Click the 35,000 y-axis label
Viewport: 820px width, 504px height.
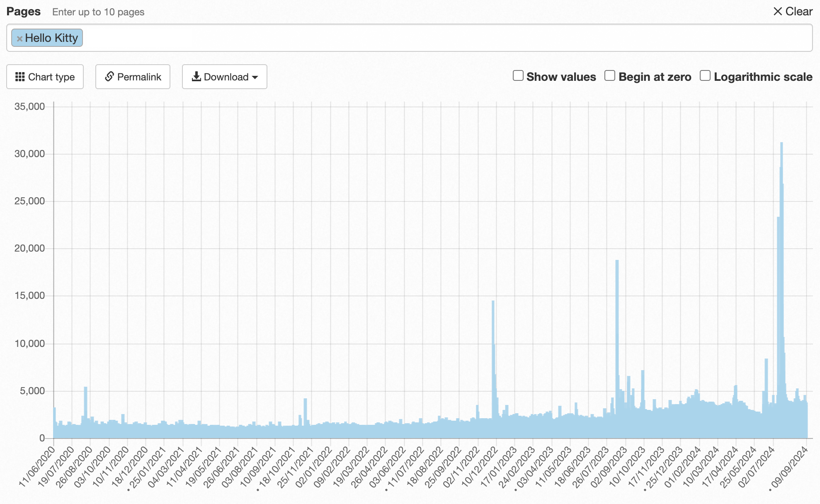pyautogui.click(x=29, y=107)
